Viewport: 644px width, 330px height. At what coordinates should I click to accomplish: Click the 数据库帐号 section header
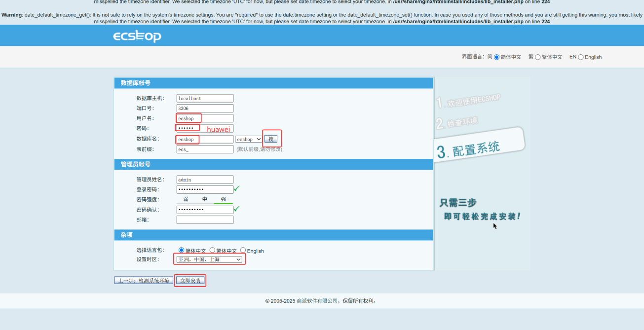click(x=273, y=83)
